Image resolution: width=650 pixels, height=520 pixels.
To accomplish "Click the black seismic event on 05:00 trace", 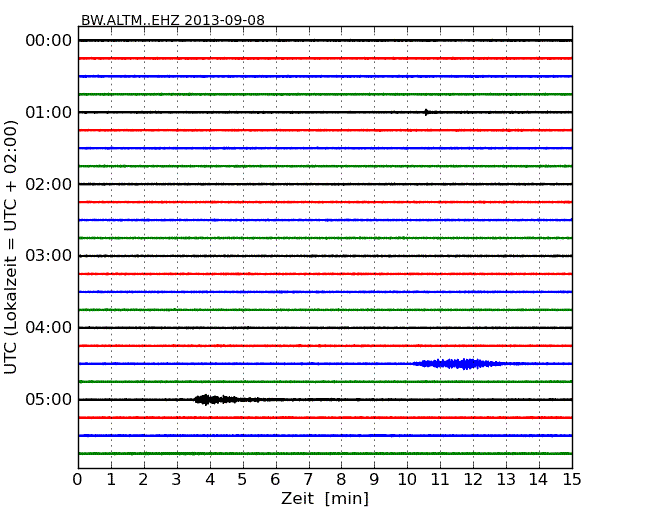I will click(226, 399).
